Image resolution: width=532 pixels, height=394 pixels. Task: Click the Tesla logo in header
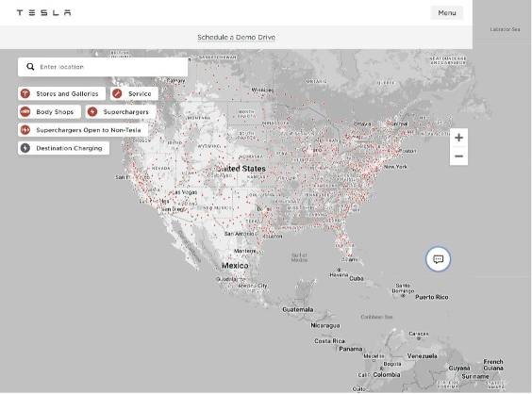[44, 12]
